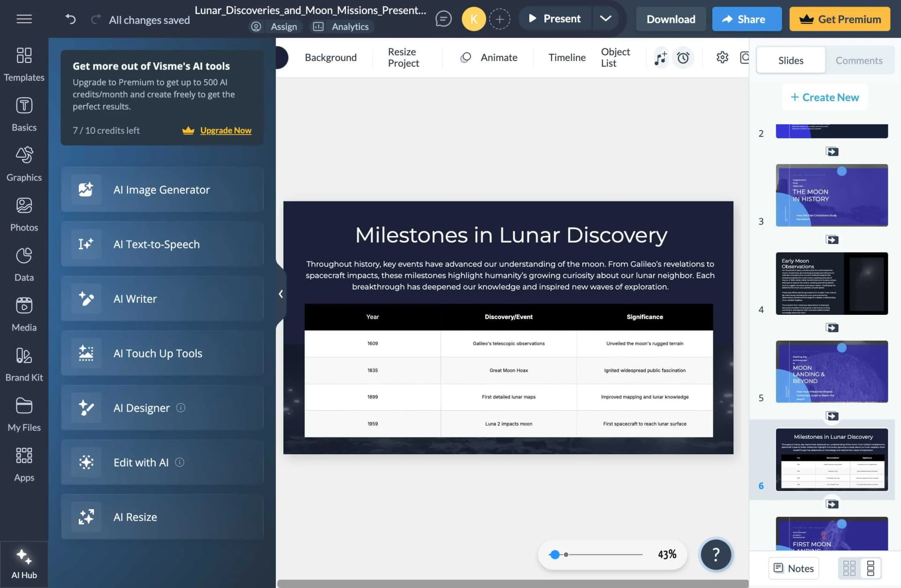Toggle the slide timer clock icon

coord(683,58)
